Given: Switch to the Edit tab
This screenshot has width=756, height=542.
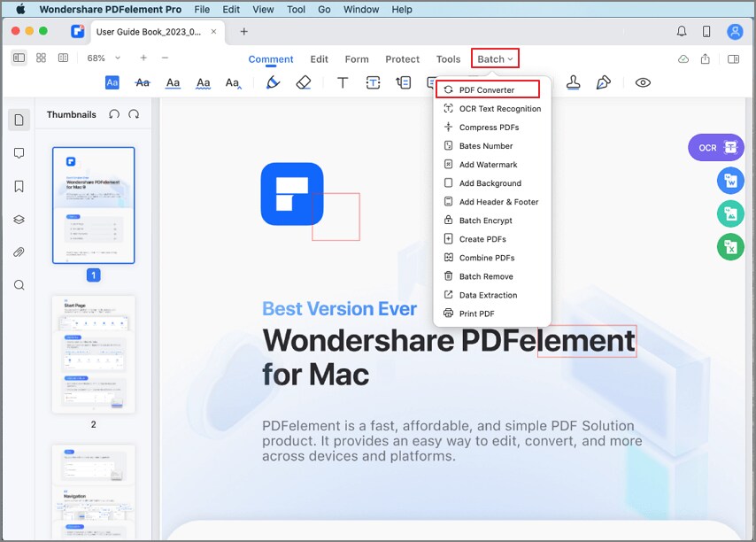Looking at the screenshot, I should coord(320,58).
